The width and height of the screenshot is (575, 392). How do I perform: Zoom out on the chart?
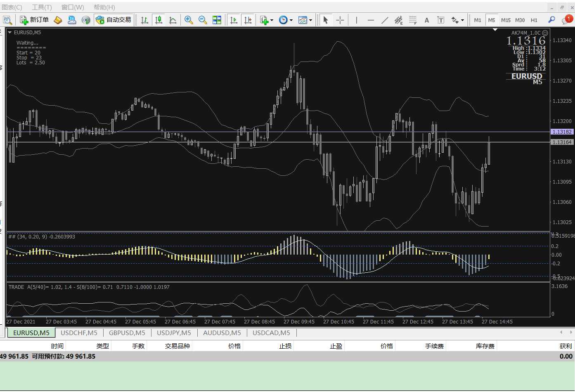[x=203, y=20]
